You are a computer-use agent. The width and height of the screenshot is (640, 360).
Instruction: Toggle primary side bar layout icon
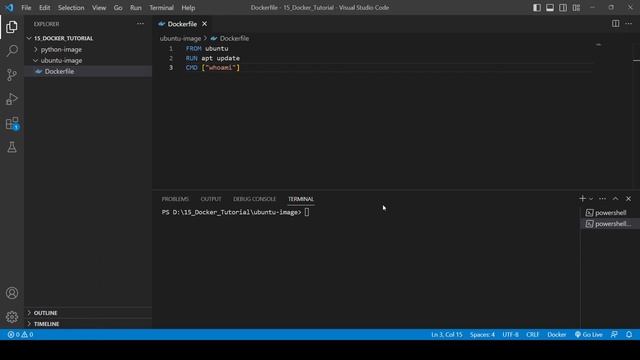click(537, 7)
